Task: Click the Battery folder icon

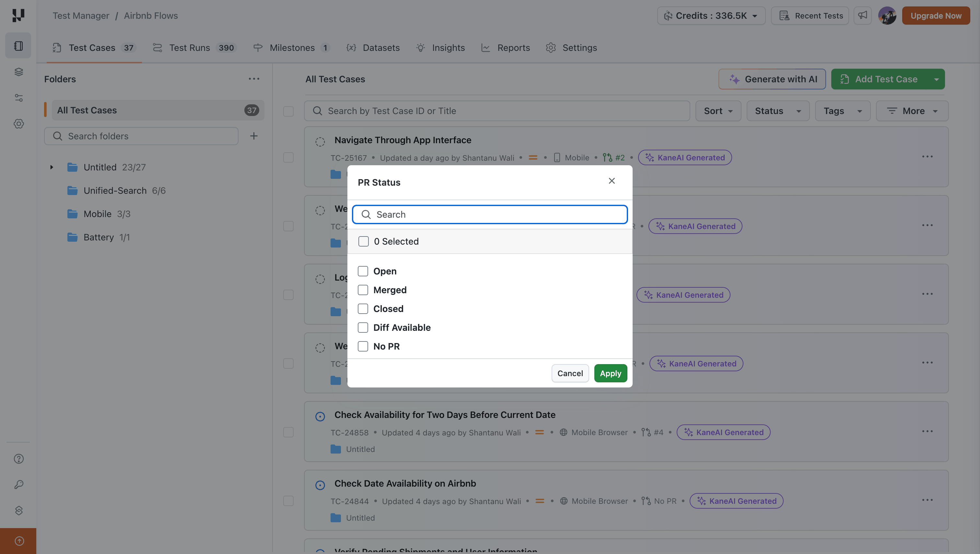Action: click(72, 237)
